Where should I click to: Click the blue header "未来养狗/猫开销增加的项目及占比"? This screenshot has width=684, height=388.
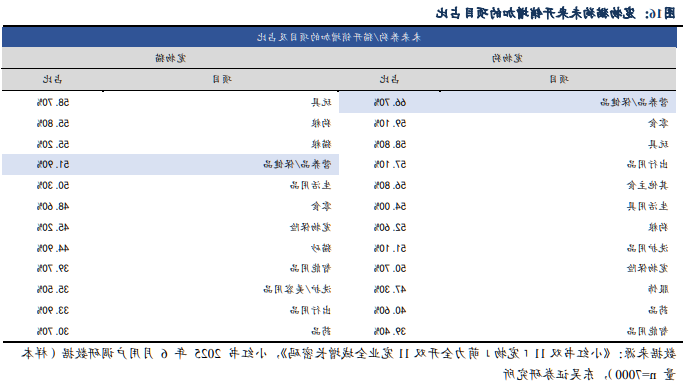pos(339,38)
